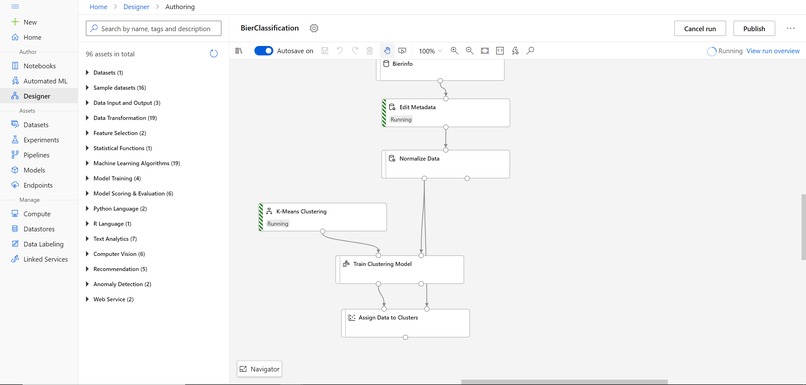Viewport: 806px width, 385px height.
Task: Open the Navigator panel
Action: [259, 369]
